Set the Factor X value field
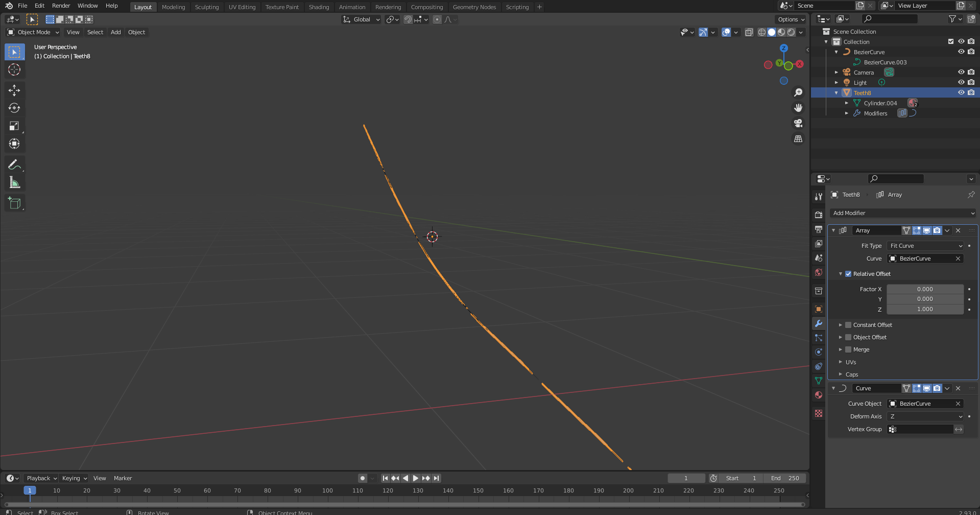The image size is (980, 515). pyautogui.click(x=925, y=289)
